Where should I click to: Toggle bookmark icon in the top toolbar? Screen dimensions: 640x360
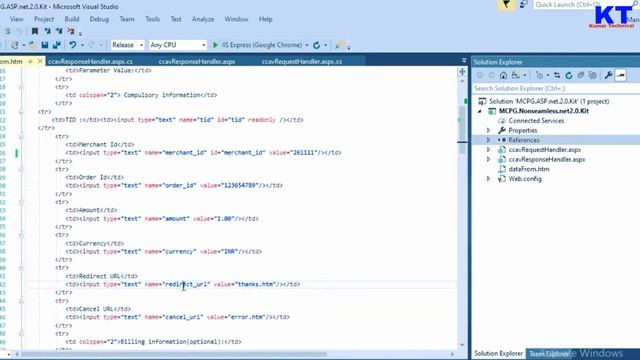[35, 31]
